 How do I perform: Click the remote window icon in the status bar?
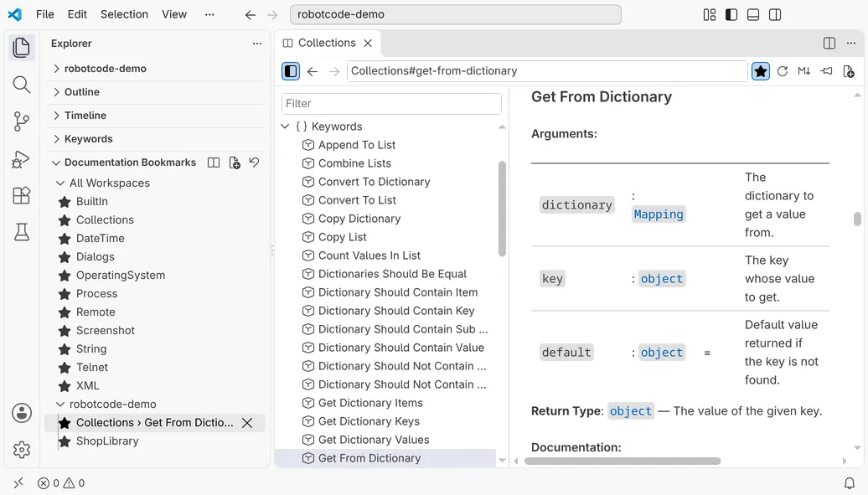point(18,482)
